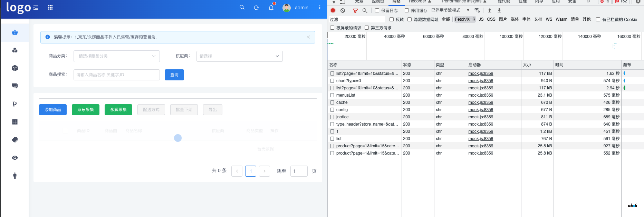Screen dimensions: 644x217
Task: Open network conditions wifi icon
Action: point(477,10)
